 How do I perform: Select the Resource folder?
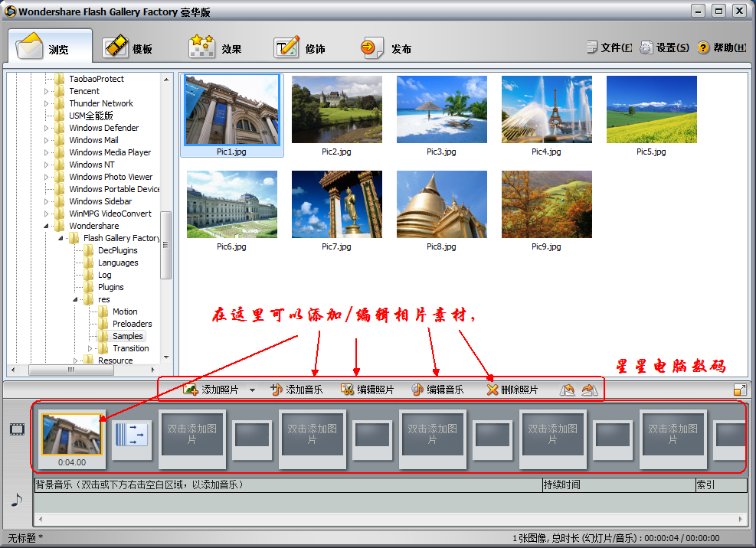click(115, 360)
